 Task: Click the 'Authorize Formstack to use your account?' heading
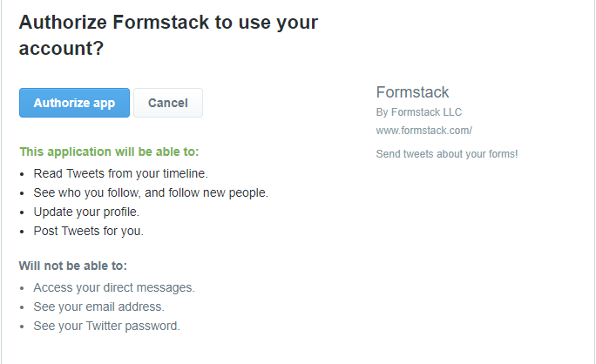[x=168, y=36]
